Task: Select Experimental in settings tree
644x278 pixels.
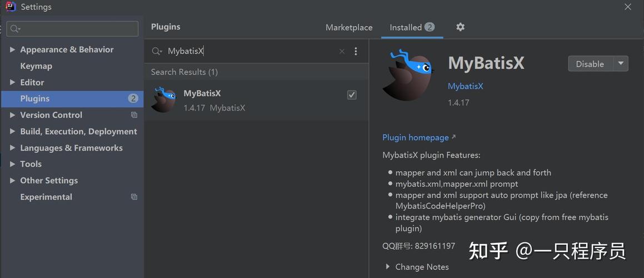Action: pos(46,197)
